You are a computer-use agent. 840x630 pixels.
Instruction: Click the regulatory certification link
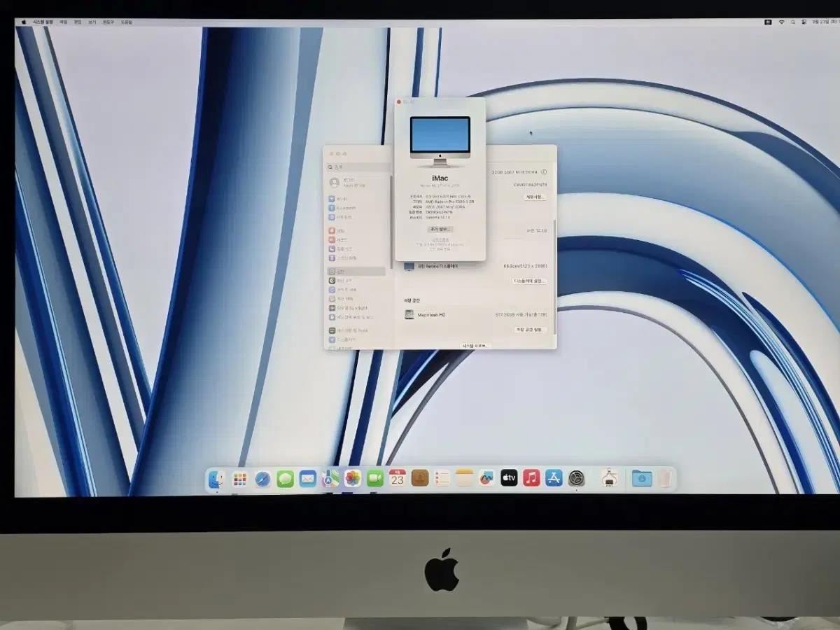[441, 241]
